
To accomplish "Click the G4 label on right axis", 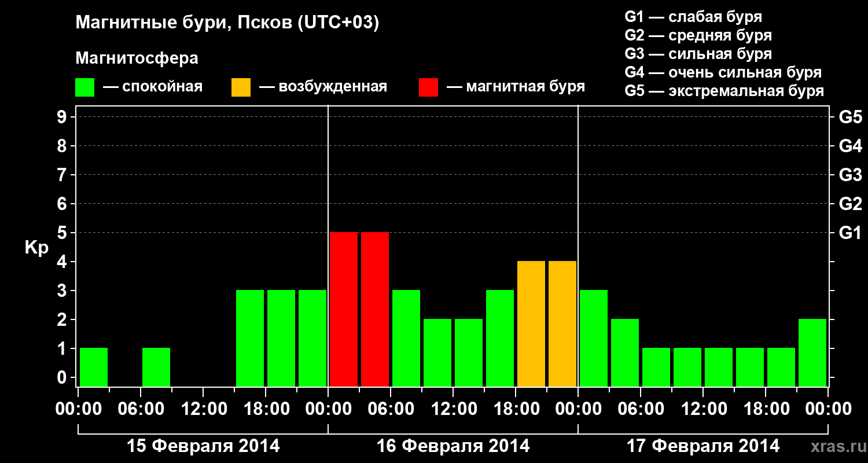I will 850,146.
